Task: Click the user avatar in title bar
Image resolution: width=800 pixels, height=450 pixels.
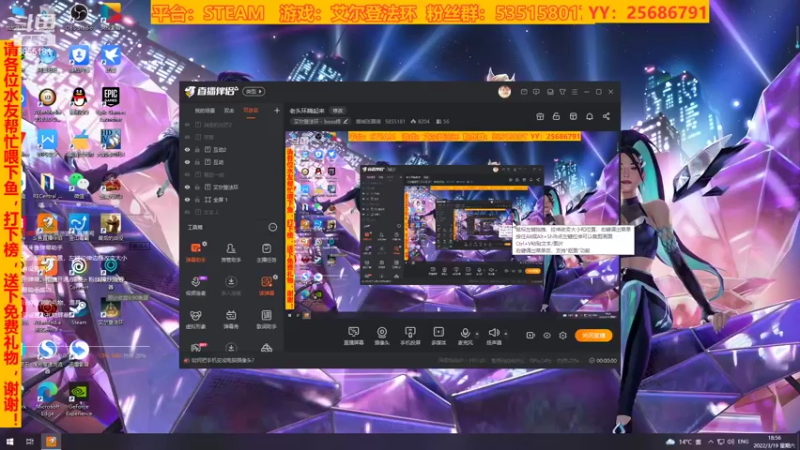Action: coord(504,92)
